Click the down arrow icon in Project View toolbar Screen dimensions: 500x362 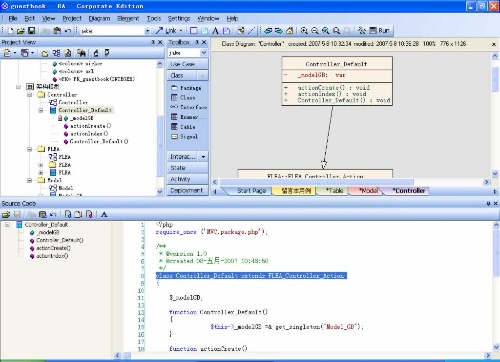(107, 53)
